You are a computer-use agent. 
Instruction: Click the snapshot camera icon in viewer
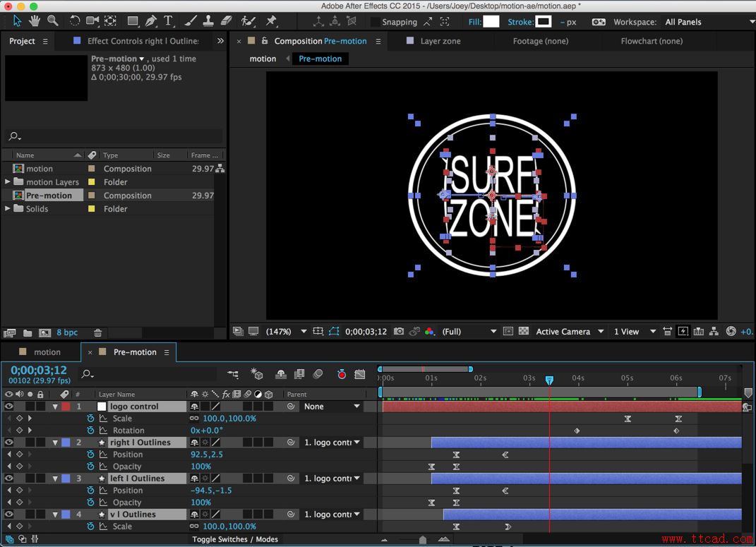[399, 332]
